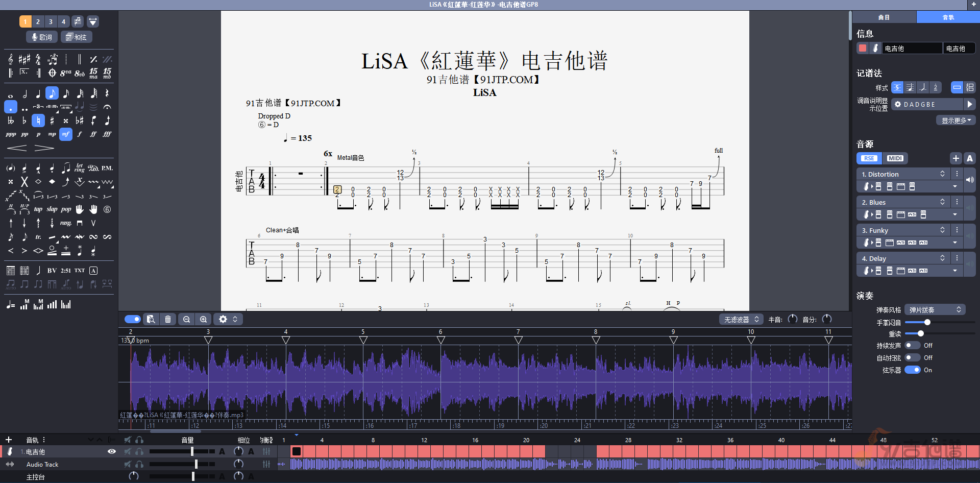
Task: Apply the dead note X effect
Action: click(24, 182)
